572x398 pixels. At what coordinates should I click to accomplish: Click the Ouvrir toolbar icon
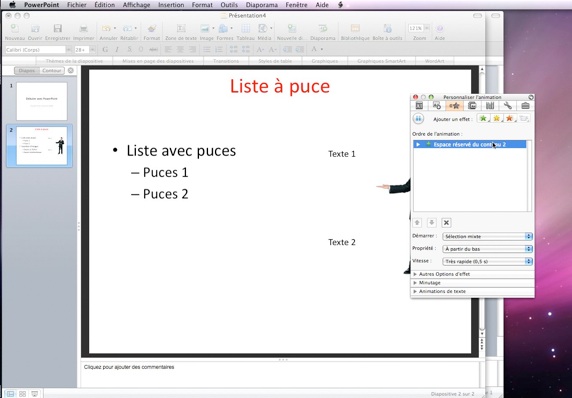click(35, 29)
